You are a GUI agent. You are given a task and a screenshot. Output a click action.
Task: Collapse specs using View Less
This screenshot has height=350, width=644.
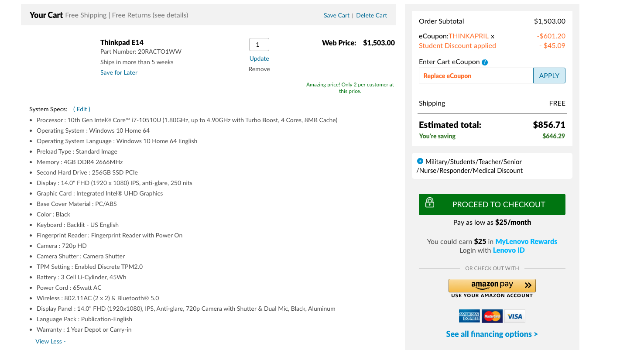click(49, 341)
